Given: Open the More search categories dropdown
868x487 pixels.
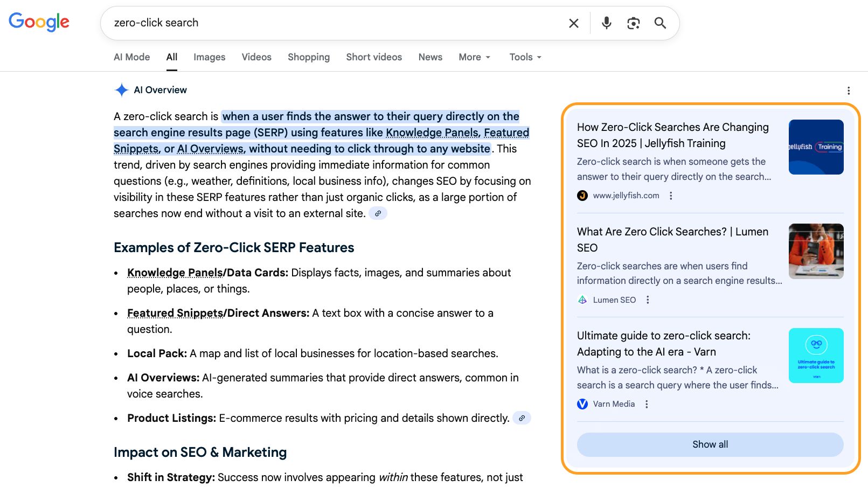Looking at the screenshot, I should pyautogui.click(x=474, y=57).
